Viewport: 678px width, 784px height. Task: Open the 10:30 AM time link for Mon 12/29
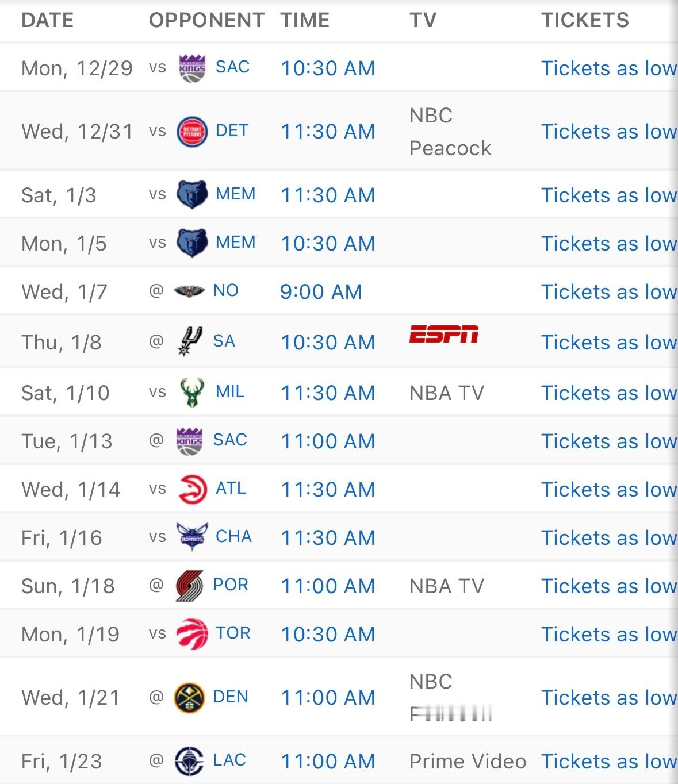(x=328, y=68)
